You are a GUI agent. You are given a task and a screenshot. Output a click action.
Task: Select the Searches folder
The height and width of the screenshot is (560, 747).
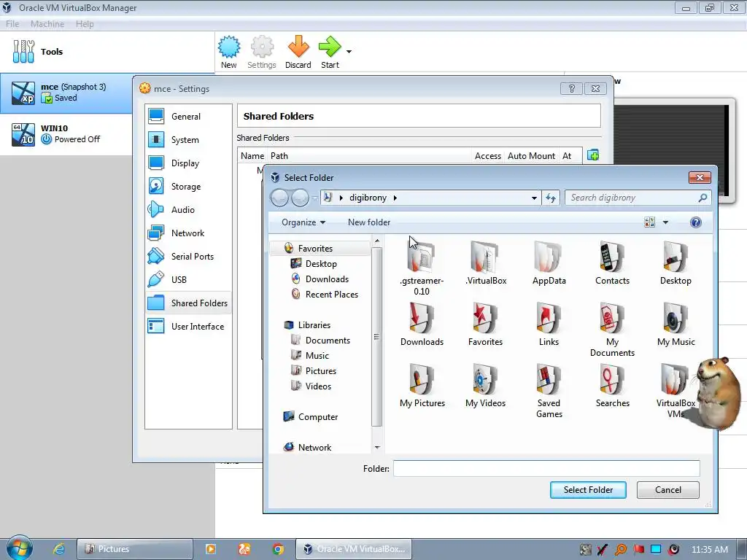(x=612, y=385)
